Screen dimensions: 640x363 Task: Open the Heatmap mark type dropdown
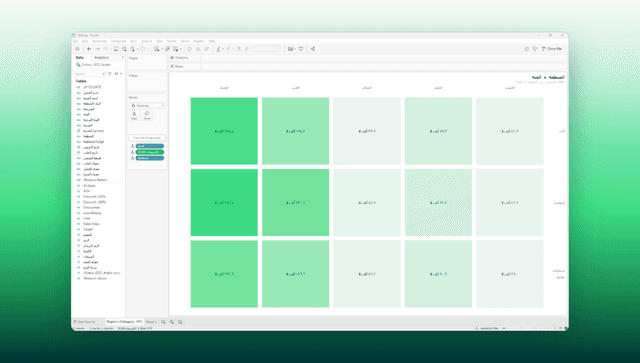pyautogui.click(x=147, y=105)
